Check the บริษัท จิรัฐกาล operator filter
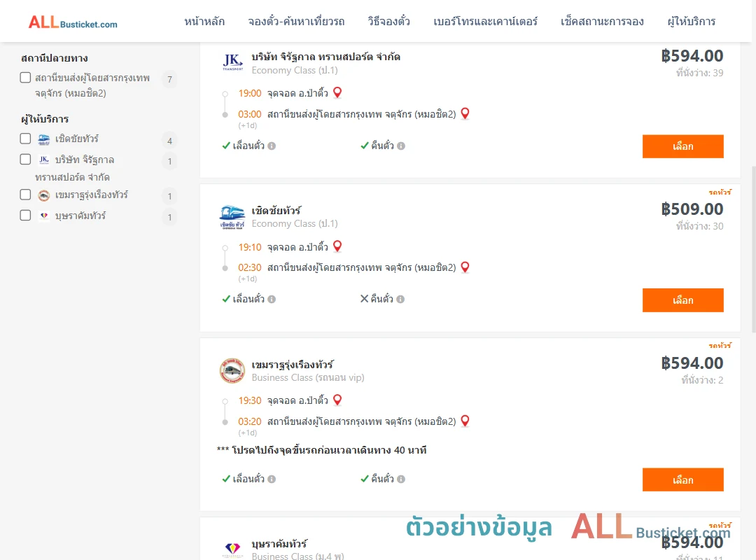Viewport: 756px width, 560px height. coord(26,160)
